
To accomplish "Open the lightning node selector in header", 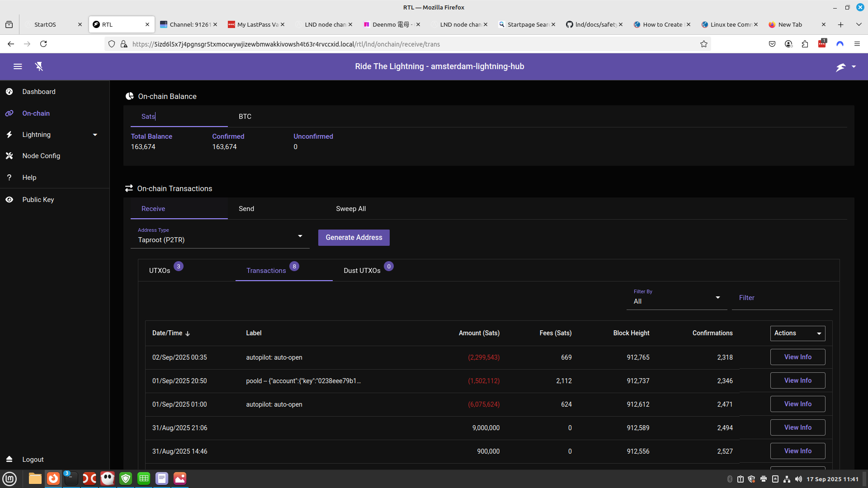I will (x=845, y=66).
